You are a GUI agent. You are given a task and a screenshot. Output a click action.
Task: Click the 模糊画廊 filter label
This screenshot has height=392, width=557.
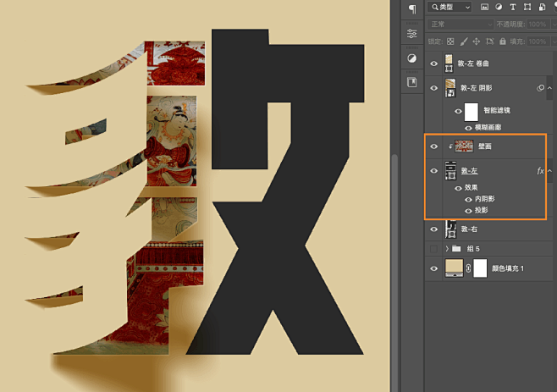(x=488, y=128)
